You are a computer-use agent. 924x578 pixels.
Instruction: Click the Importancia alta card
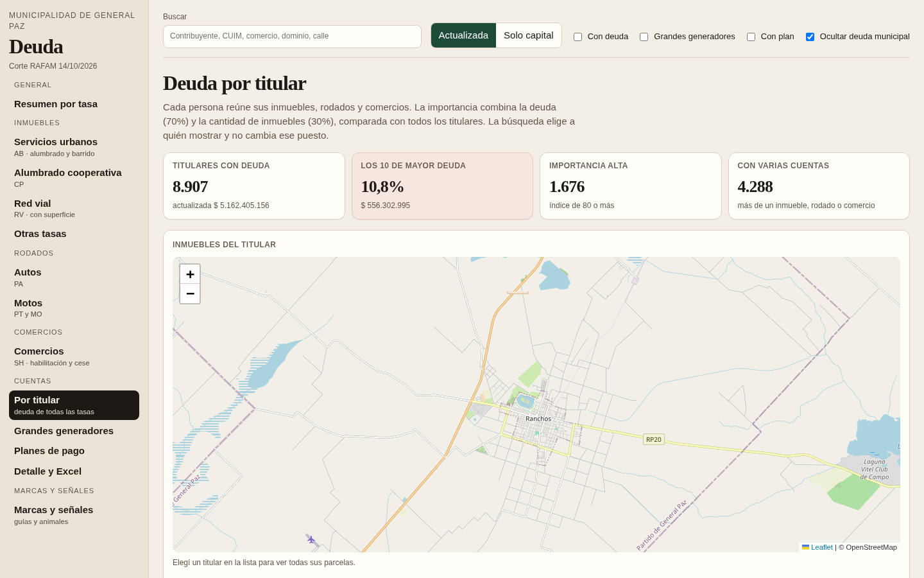[631, 186]
